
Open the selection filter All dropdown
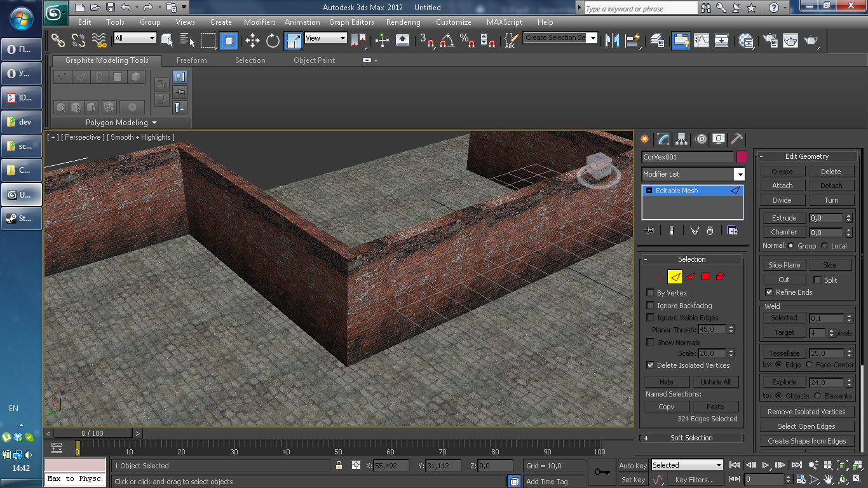pyautogui.click(x=135, y=38)
